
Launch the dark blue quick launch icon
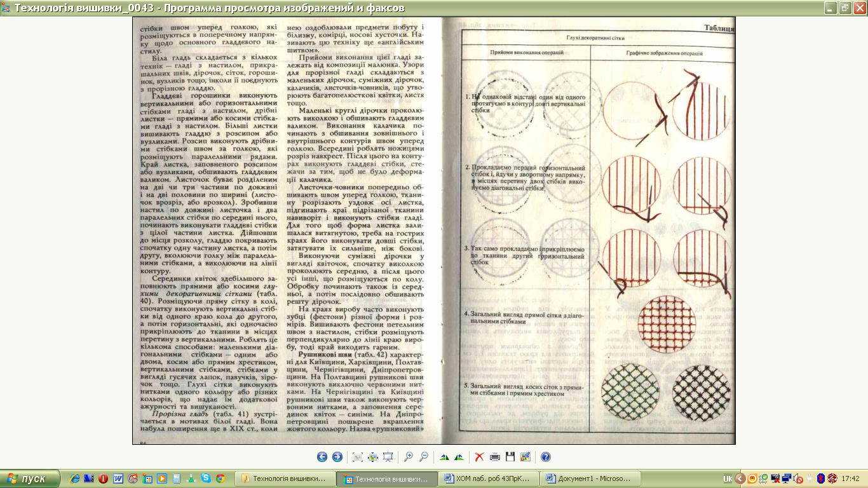pyautogui.click(x=89, y=478)
